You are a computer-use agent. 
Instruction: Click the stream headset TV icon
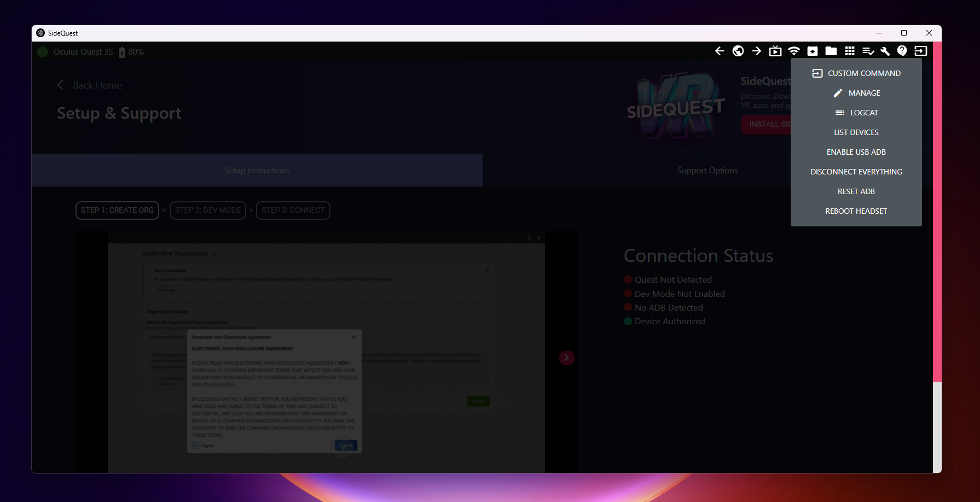(x=775, y=51)
